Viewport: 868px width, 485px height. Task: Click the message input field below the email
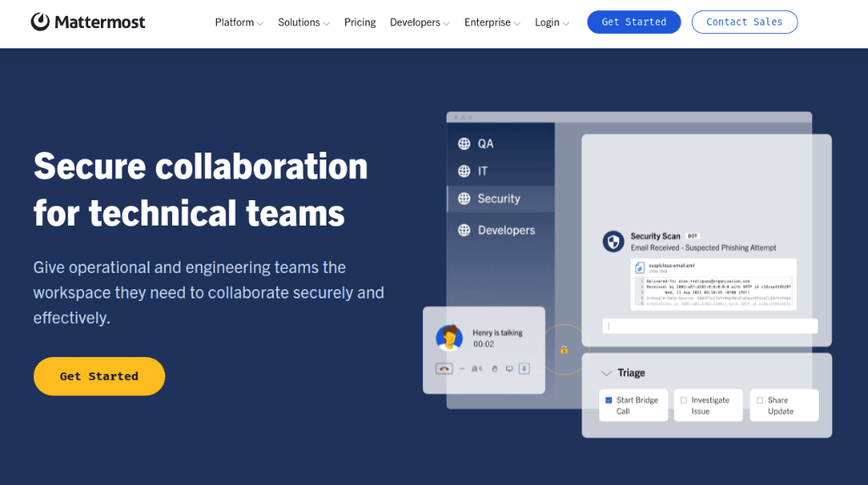coord(710,326)
